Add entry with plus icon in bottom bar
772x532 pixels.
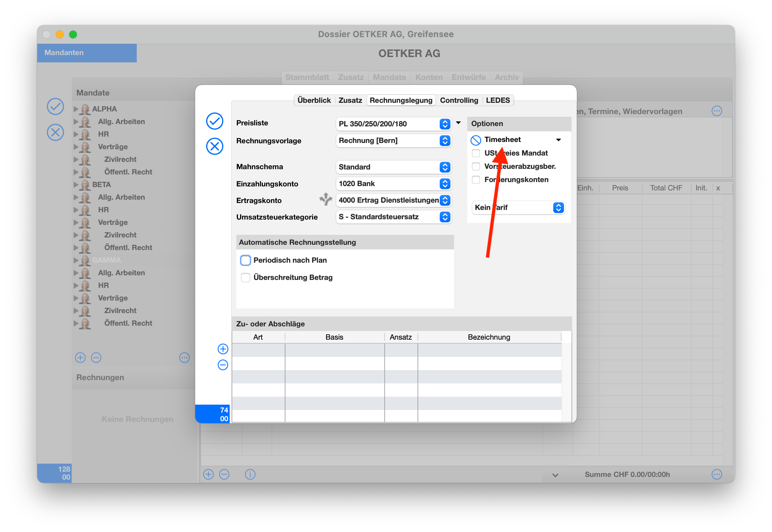(208, 474)
